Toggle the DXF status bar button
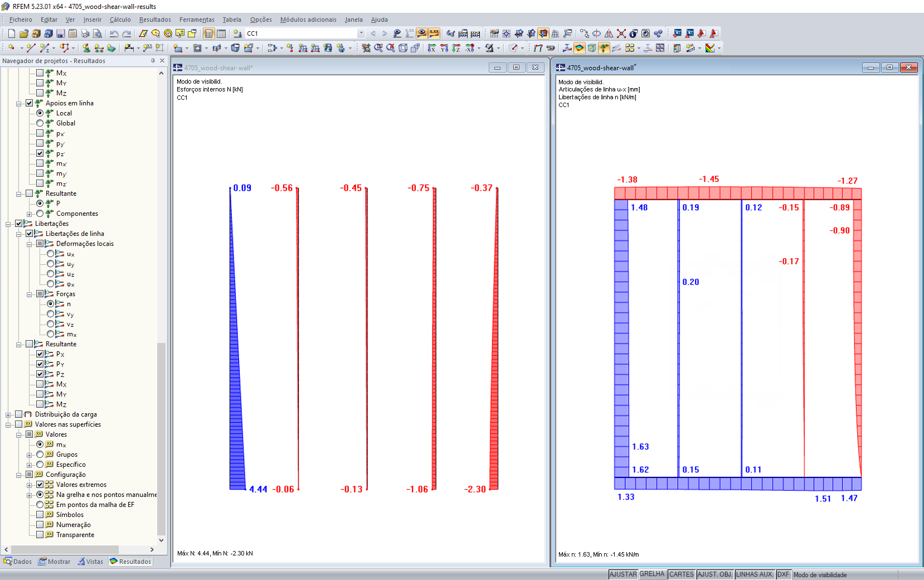Viewport: 924px width, 580px height. tap(784, 574)
